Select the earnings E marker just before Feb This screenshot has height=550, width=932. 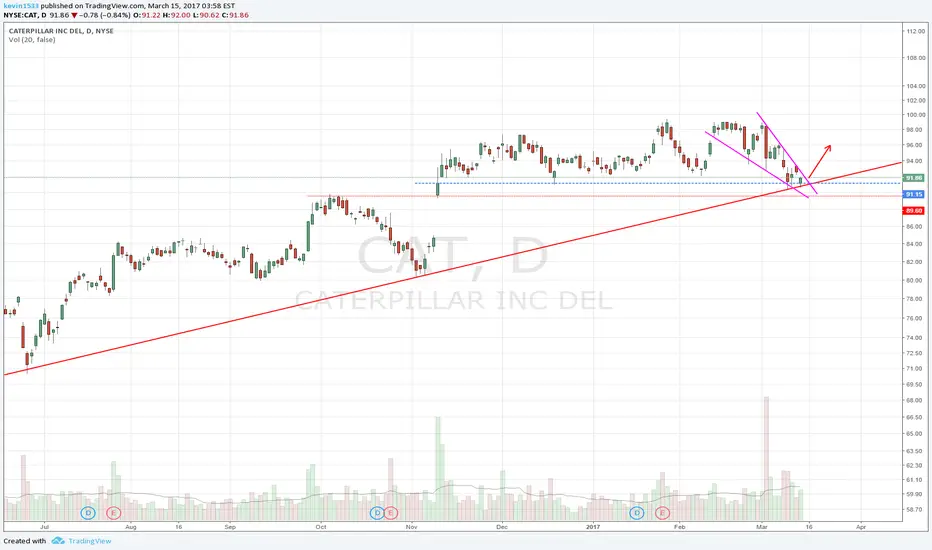(x=662, y=513)
